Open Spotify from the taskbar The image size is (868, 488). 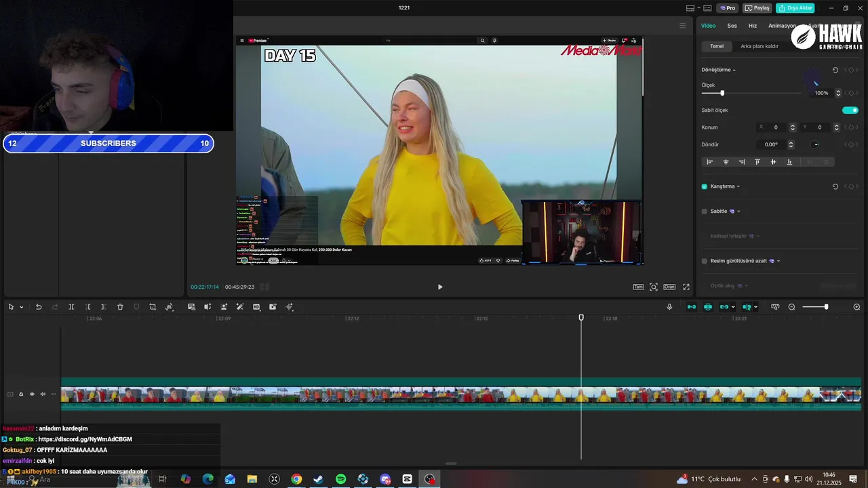pos(341,479)
